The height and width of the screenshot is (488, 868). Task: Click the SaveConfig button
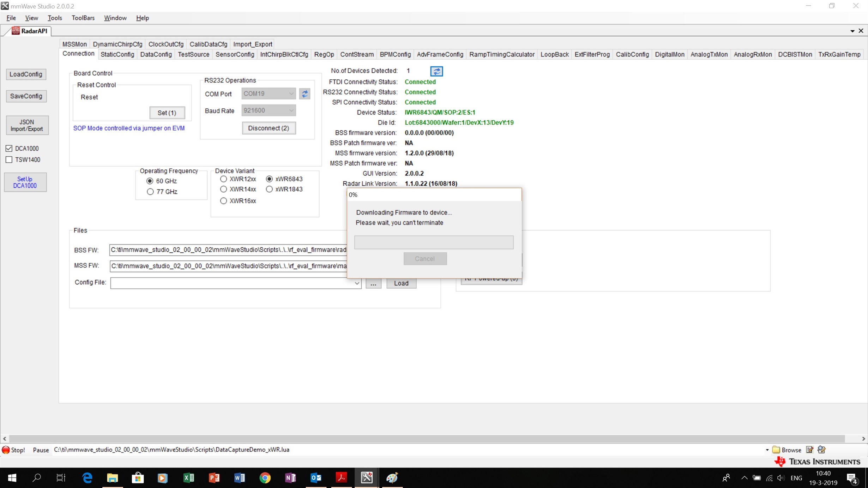(26, 96)
